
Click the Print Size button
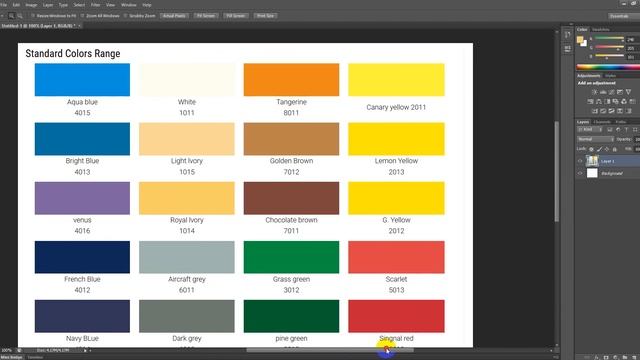[x=265, y=16]
